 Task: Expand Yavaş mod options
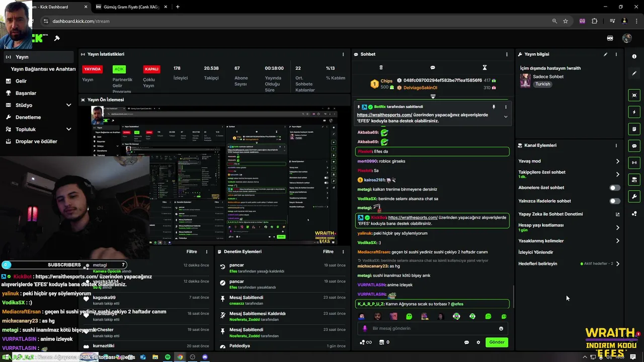(x=618, y=161)
